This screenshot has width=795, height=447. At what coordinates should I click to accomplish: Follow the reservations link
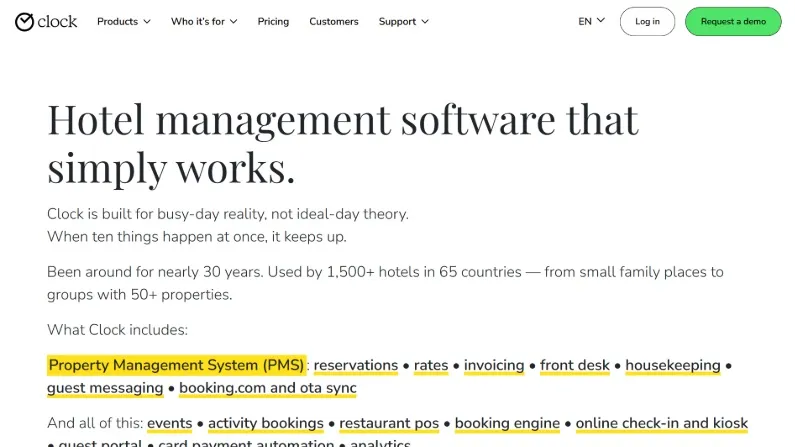(x=355, y=365)
